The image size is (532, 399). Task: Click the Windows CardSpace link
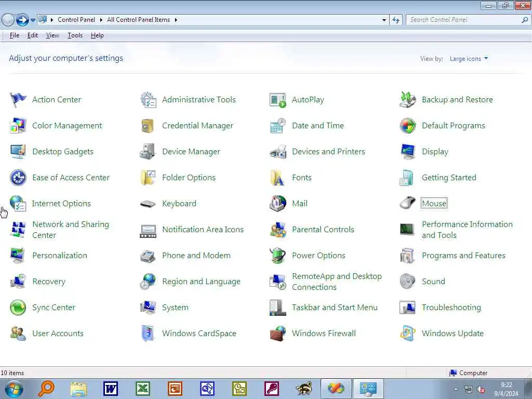point(199,334)
